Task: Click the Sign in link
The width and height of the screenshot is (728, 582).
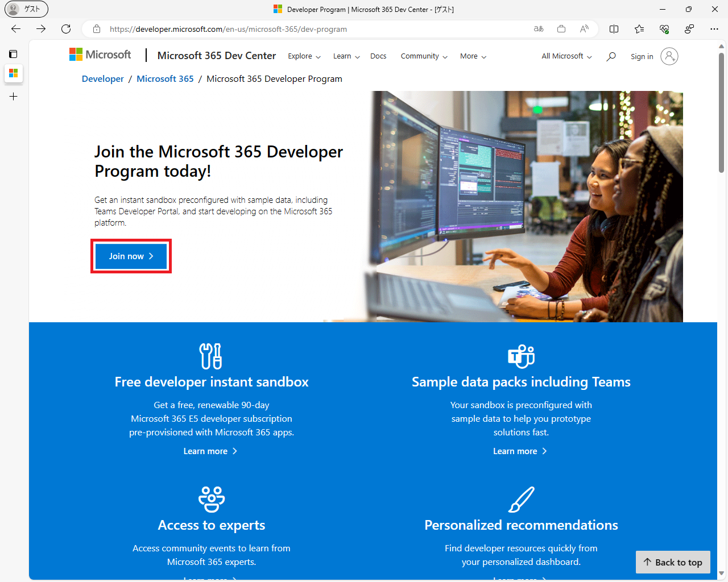Action: click(642, 56)
